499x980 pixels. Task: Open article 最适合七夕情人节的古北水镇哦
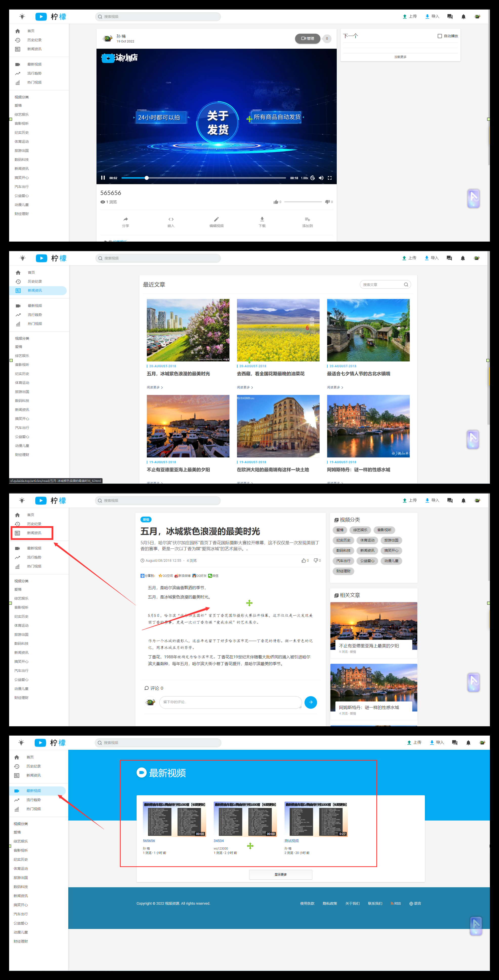pos(359,374)
